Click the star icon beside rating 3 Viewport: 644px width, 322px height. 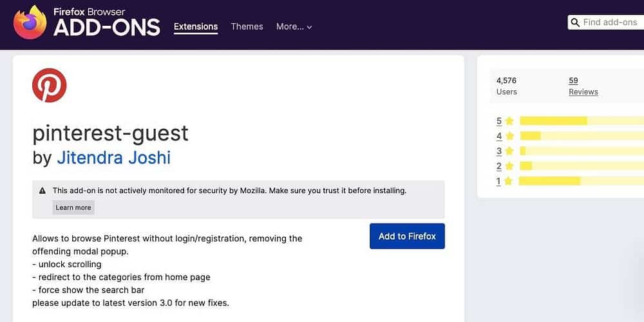tap(509, 151)
